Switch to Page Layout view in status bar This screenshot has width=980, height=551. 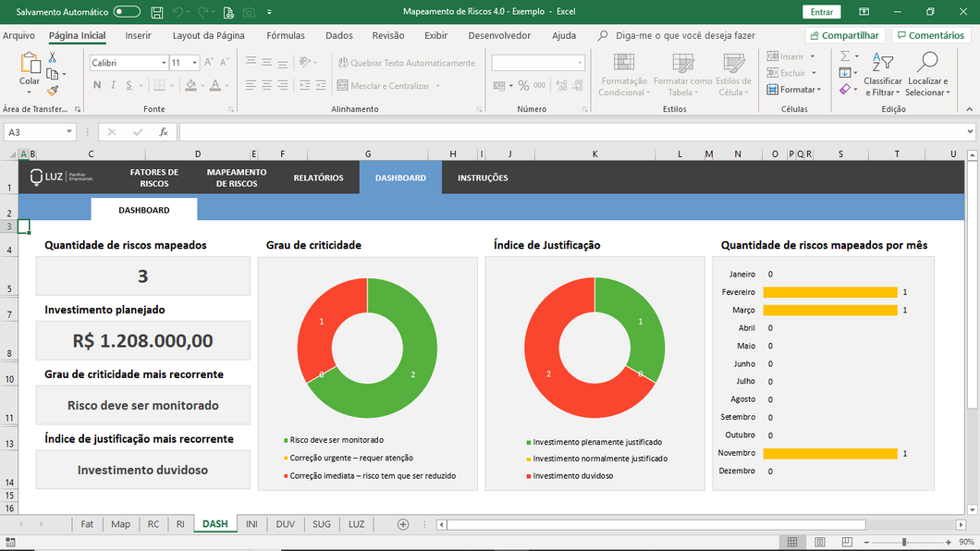click(818, 542)
